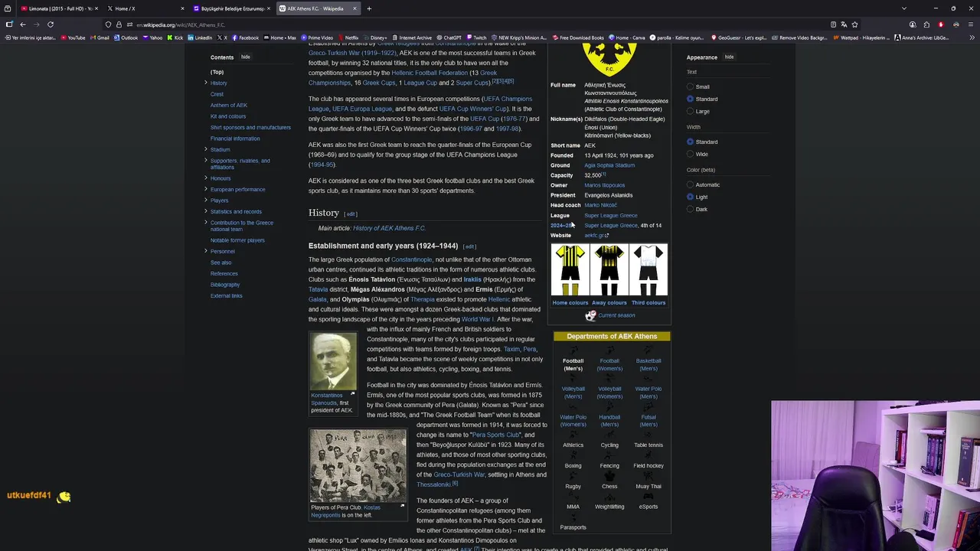Screen dimensions: 980x551
Task: Reload the Wikipedia page
Action: 50,24
